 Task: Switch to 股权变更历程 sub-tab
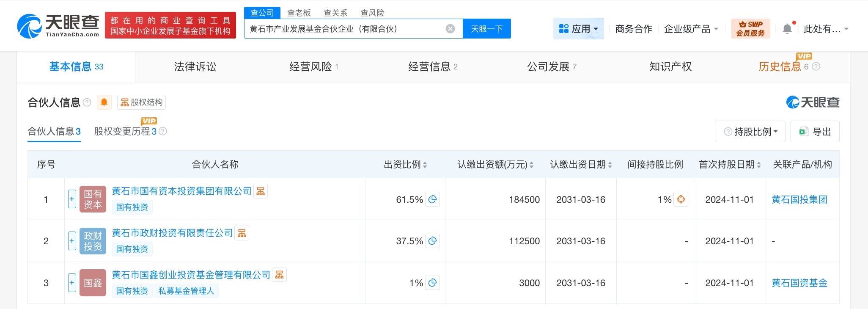coord(122,132)
